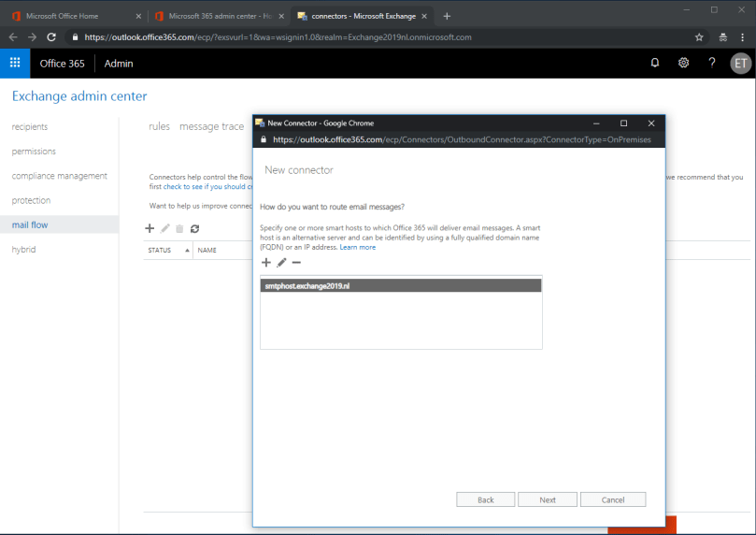The image size is (756, 535).
Task: Open the Office 365 app launcher grid
Action: point(15,63)
